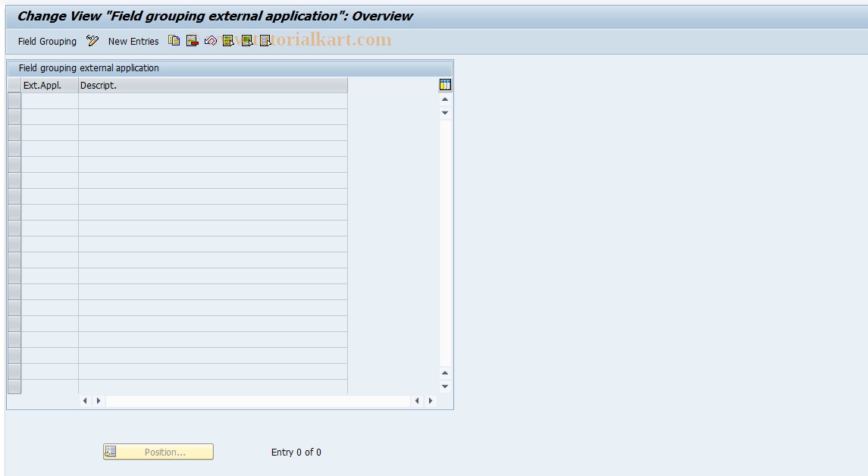The width and height of the screenshot is (868, 476).
Task: Click the Undo Change icon
Action: [x=210, y=41]
